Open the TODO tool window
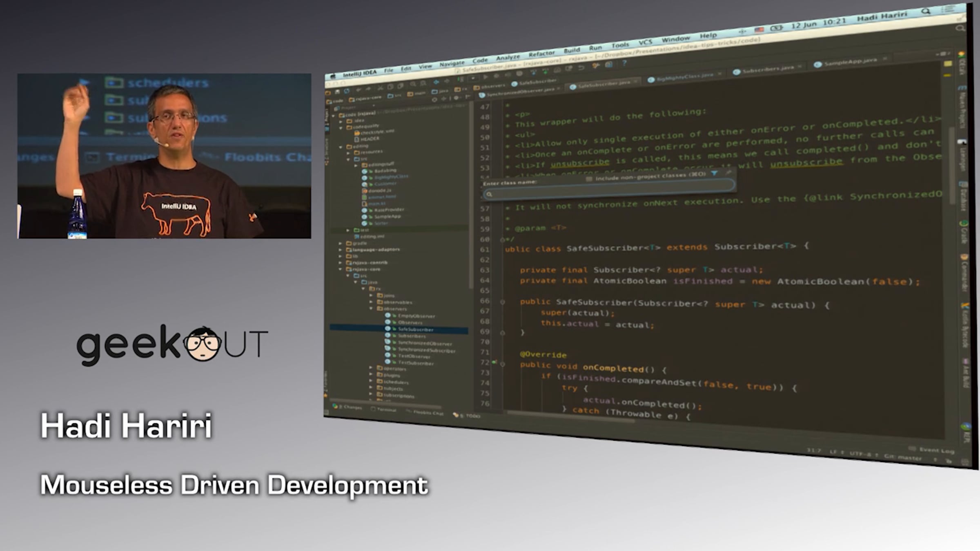The width and height of the screenshot is (980, 551). (467, 415)
